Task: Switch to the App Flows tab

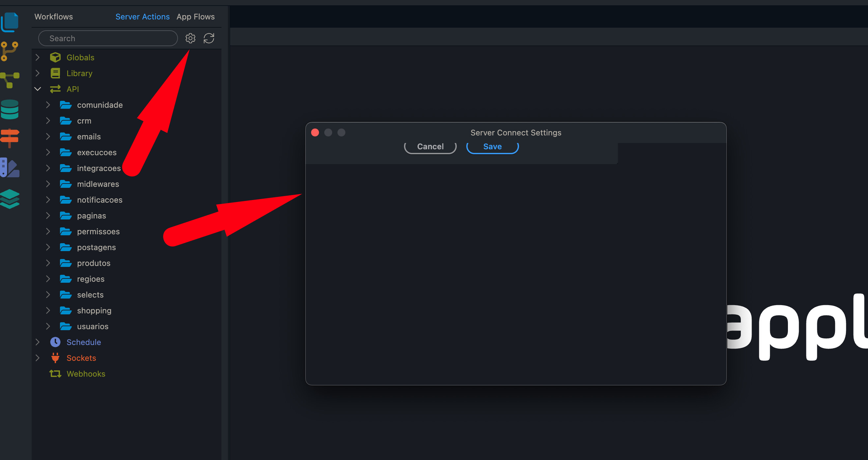Action: pos(195,16)
